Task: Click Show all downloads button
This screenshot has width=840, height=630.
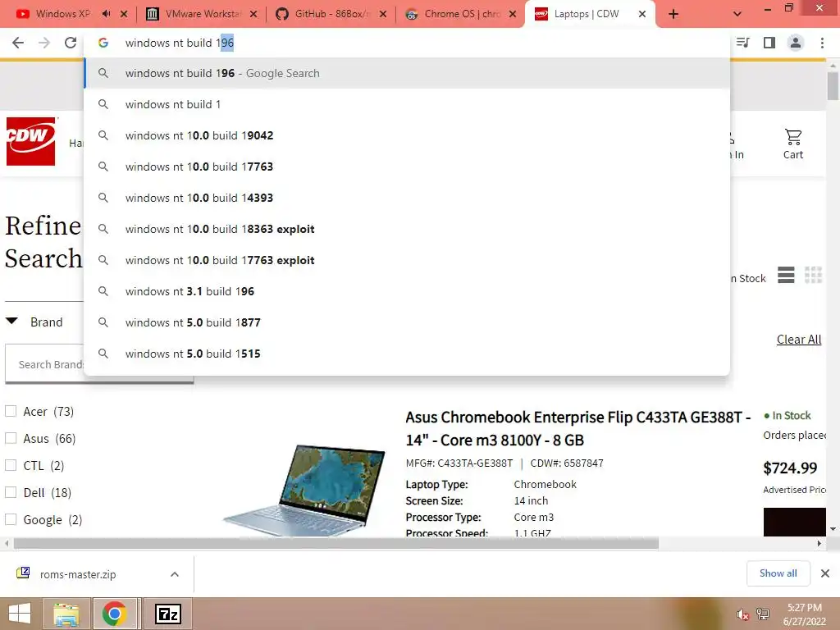Action: coord(778,573)
